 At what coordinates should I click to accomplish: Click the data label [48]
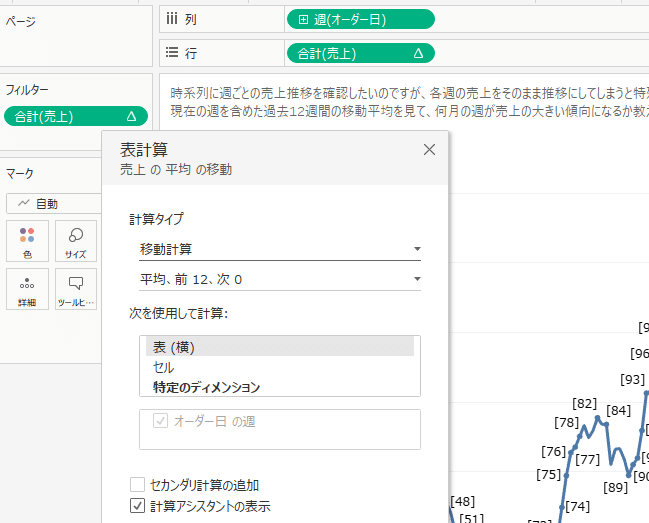(462, 501)
